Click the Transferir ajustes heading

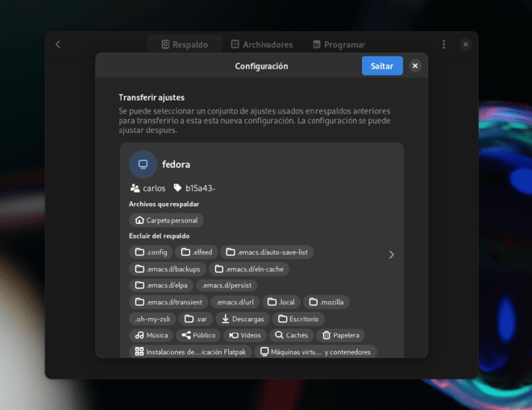(152, 97)
